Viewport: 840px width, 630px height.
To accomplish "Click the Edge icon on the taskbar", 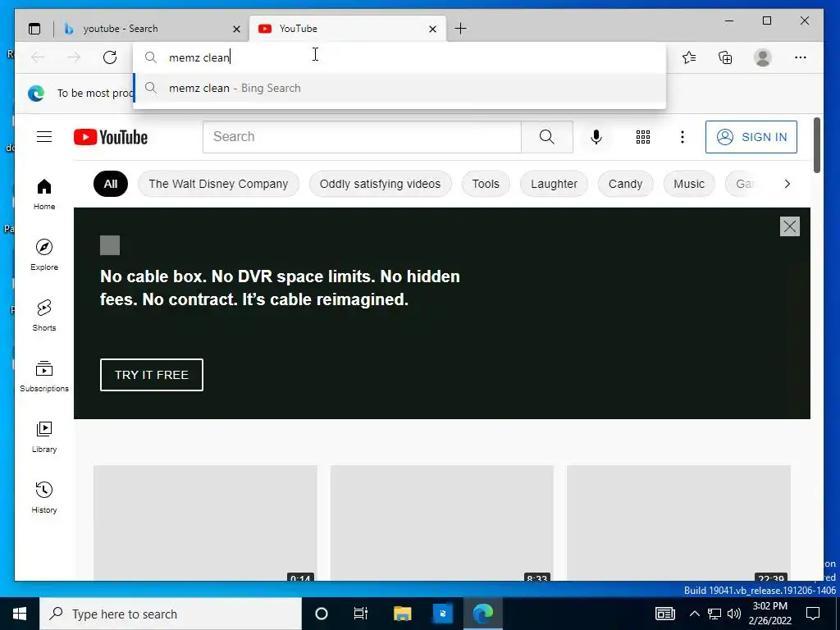I will pos(483,614).
